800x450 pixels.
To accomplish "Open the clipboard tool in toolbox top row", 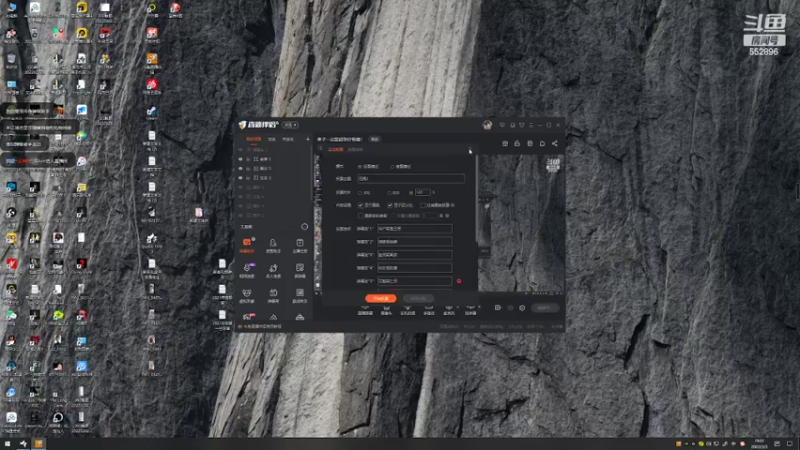I will 299,244.
